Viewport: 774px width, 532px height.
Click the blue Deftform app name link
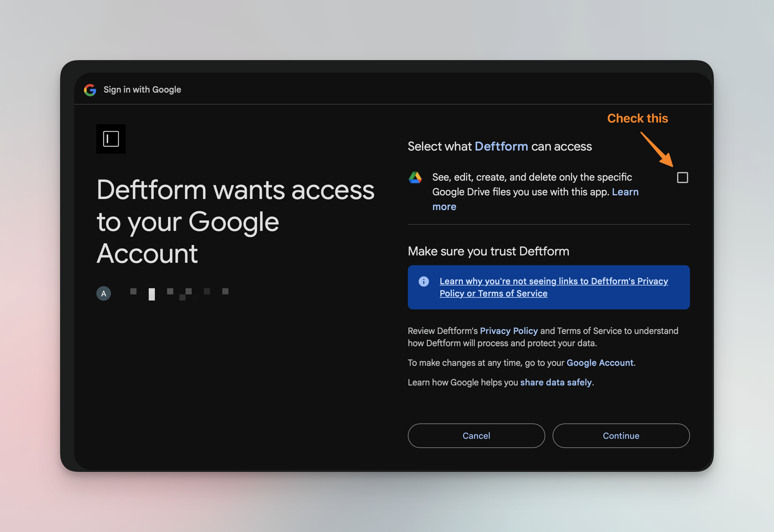coord(501,147)
